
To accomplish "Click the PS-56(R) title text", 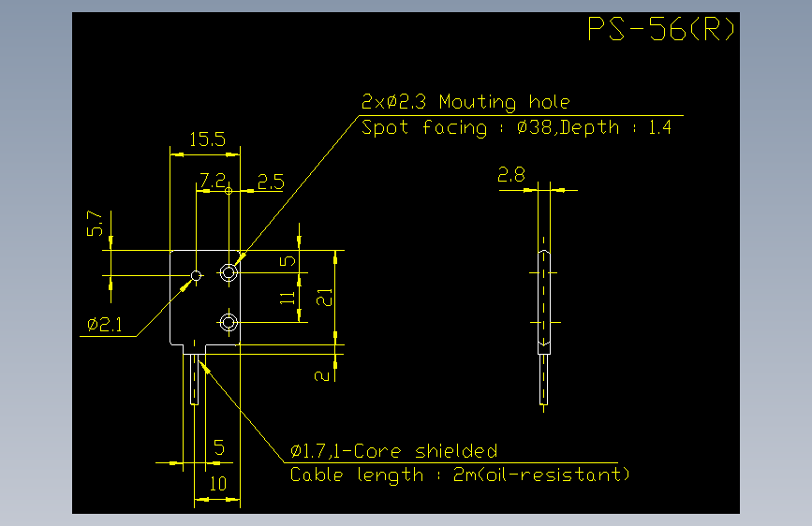I will (x=661, y=29).
